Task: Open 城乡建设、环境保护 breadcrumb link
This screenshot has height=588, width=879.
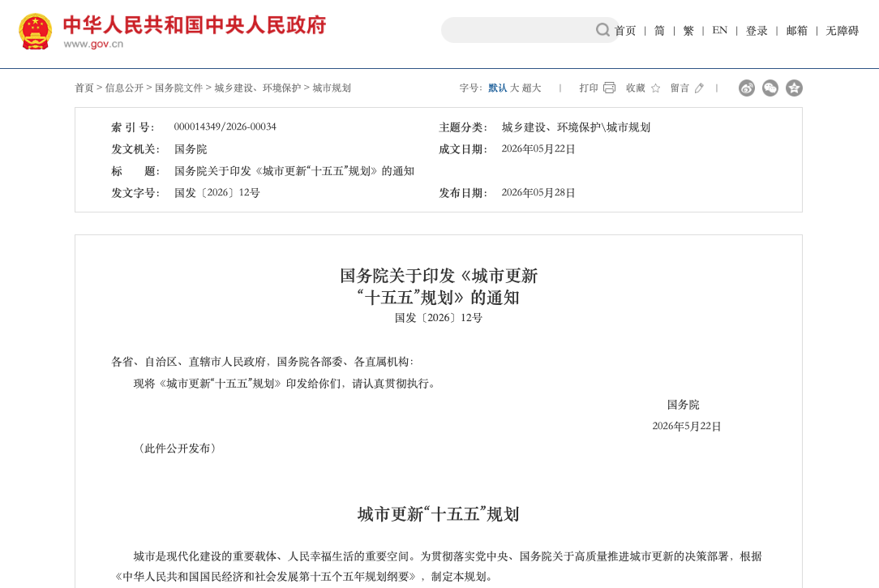Action: click(257, 88)
